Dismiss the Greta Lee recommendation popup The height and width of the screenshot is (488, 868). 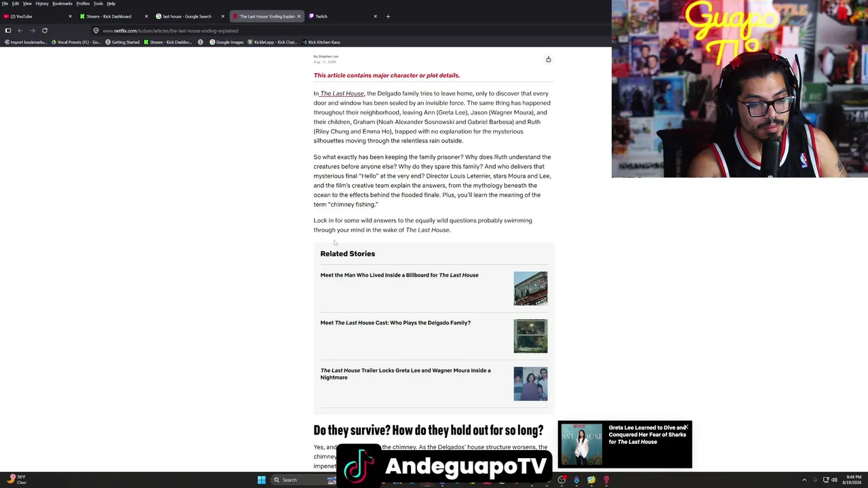pos(686,427)
